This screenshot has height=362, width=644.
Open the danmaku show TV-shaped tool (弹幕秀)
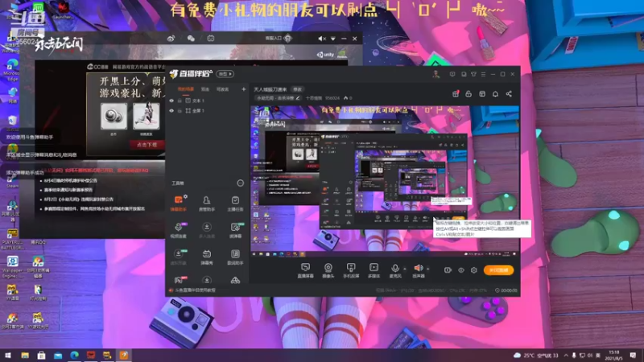click(x=207, y=257)
